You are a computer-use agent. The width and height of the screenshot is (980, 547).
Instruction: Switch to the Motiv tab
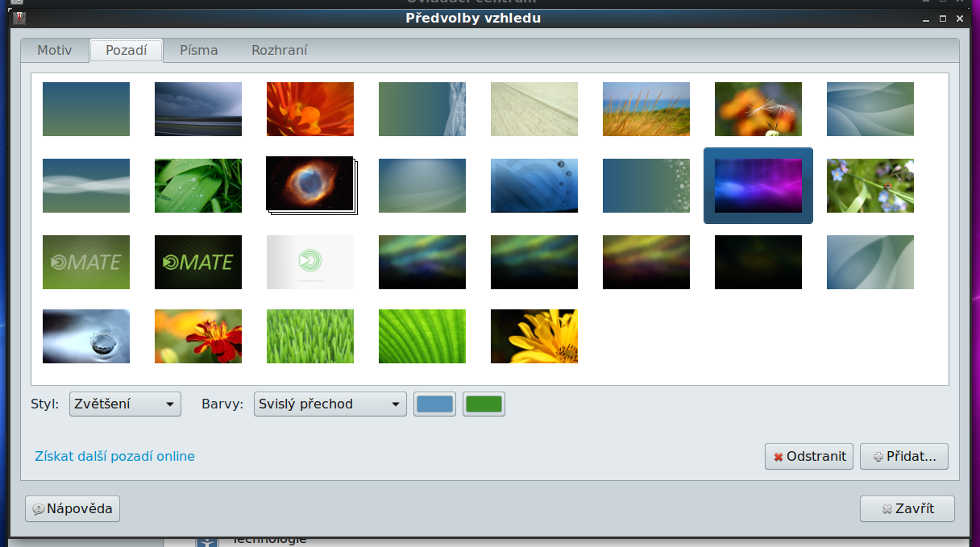[x=55, y=50]
